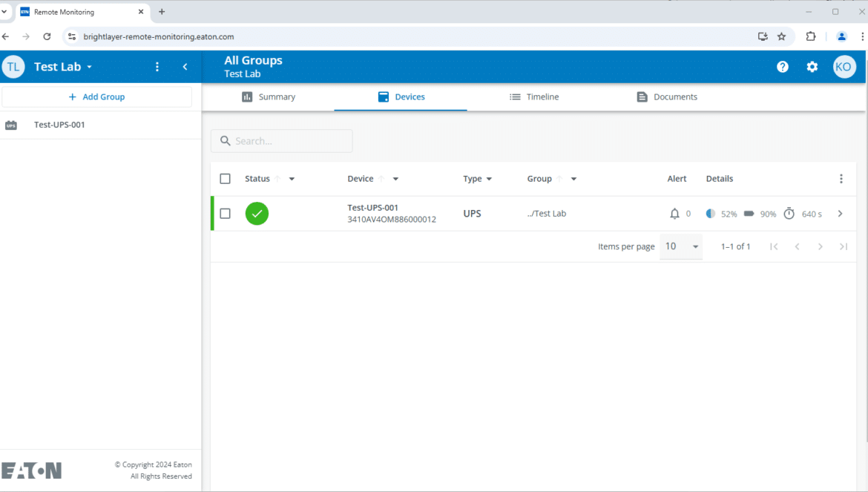Click the 640 s runtime value

[x=812, y=214]
